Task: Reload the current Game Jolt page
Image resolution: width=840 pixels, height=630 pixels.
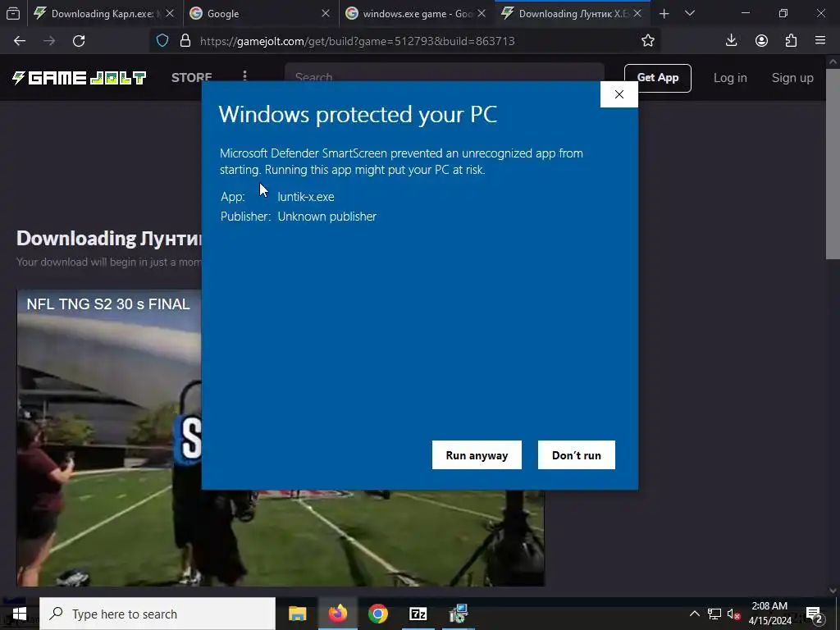Action: pos(79,41)
